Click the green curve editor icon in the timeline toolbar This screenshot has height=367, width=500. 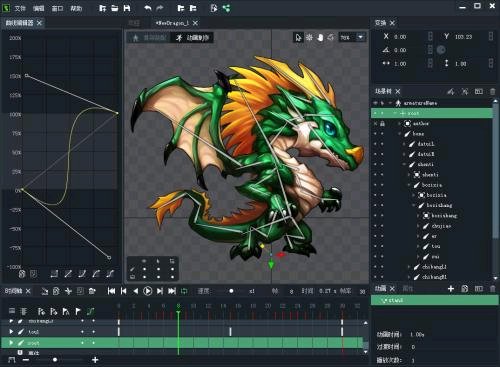pyautogui.click(x=90, y=311)
